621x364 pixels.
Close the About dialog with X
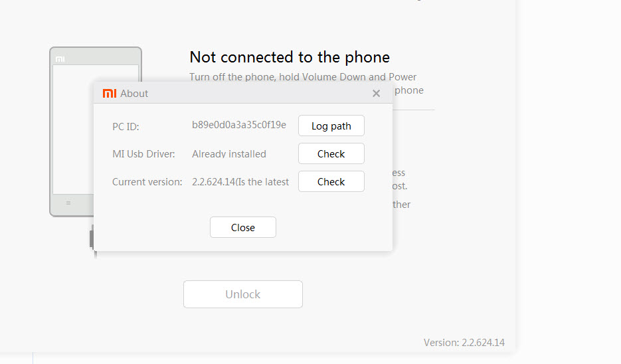tap(376, 94)
